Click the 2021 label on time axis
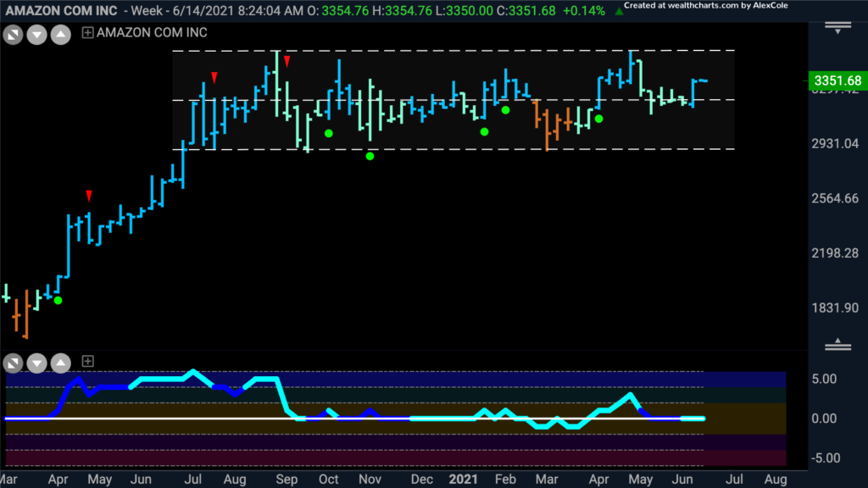Image resolution: width=868 pixels, height=488 pixels. pos(463,480)
